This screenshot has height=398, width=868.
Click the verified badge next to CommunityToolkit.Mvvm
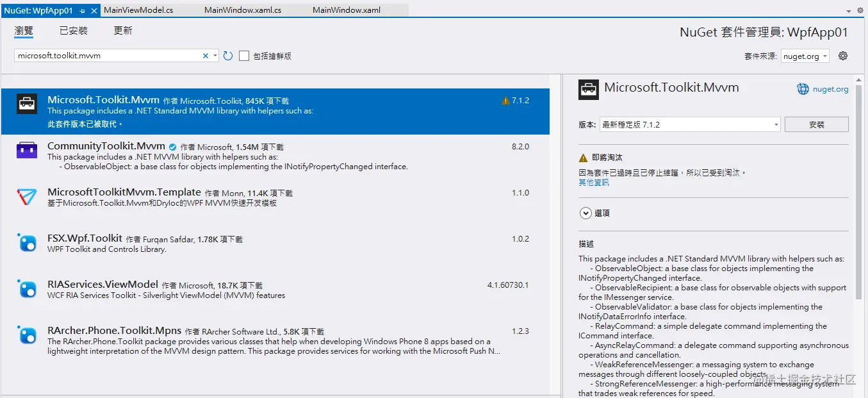pos(172,147)
